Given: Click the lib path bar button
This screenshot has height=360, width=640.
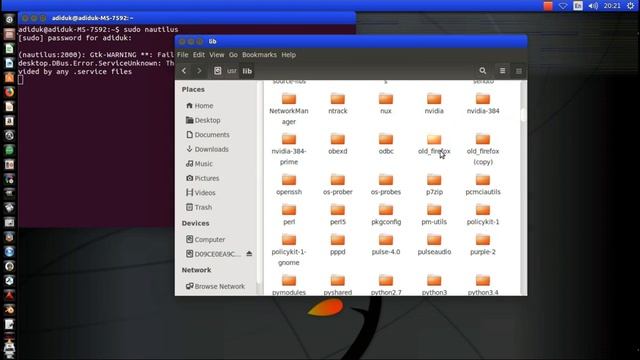Looking at the screenshot, I should [x=247, y=71].
